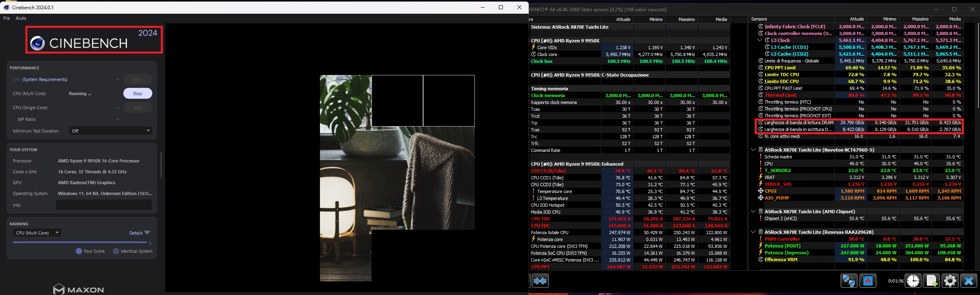Stop the running CPU Multi Core test
This screenshot has height=295, width=980.
[x=137, y=93]
